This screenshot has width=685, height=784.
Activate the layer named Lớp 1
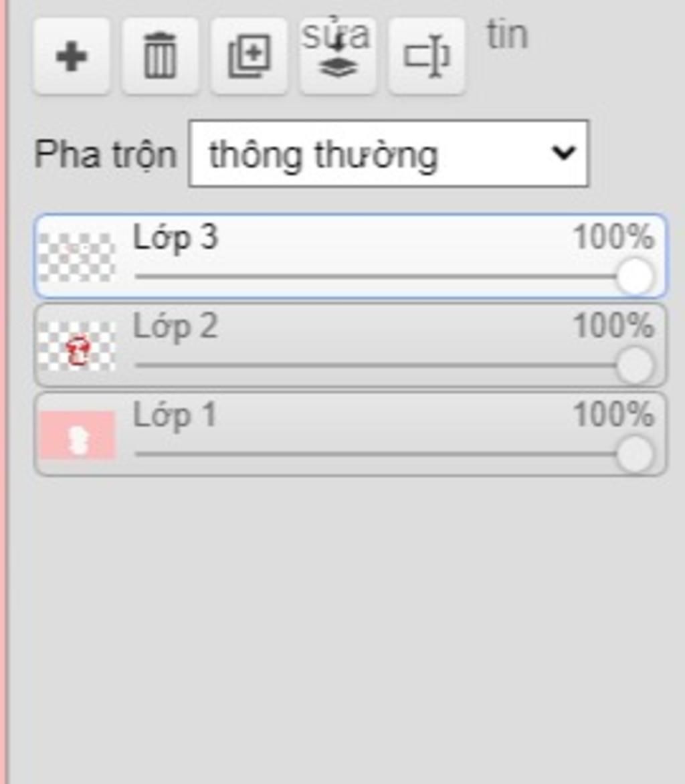pyautogui.click(x=175, y=415)
